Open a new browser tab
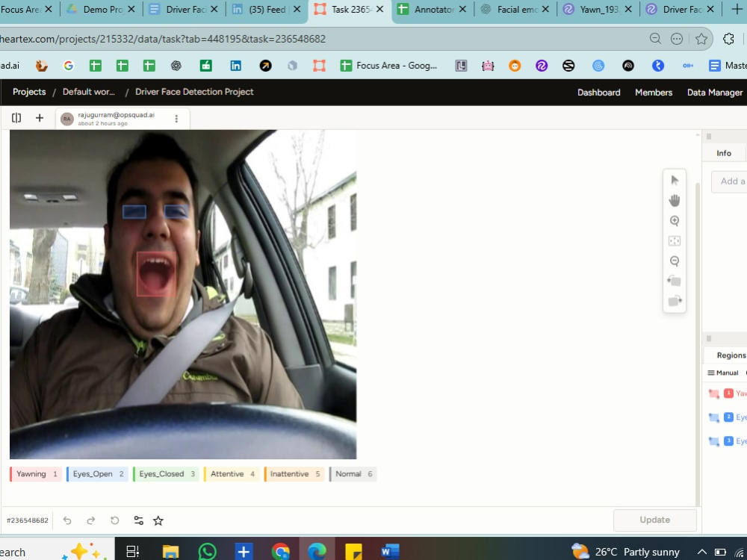747x560 pixels. pos(737,9)
